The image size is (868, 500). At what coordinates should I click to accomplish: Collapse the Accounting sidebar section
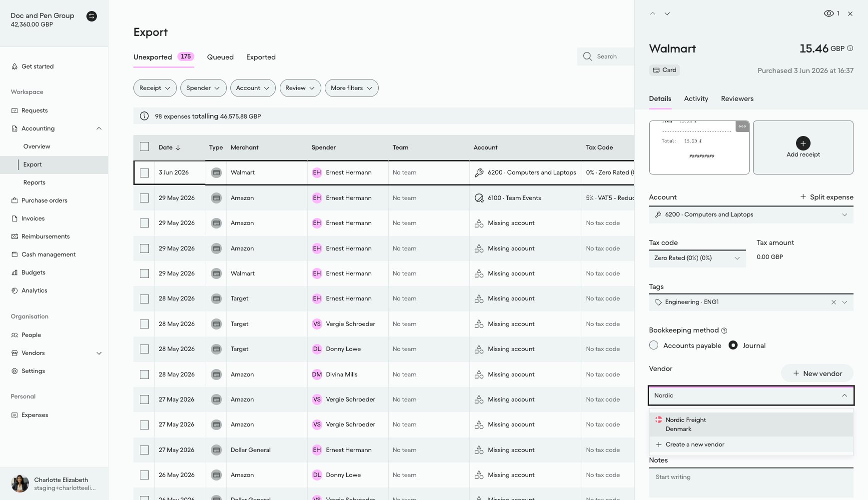coord(99,128)
